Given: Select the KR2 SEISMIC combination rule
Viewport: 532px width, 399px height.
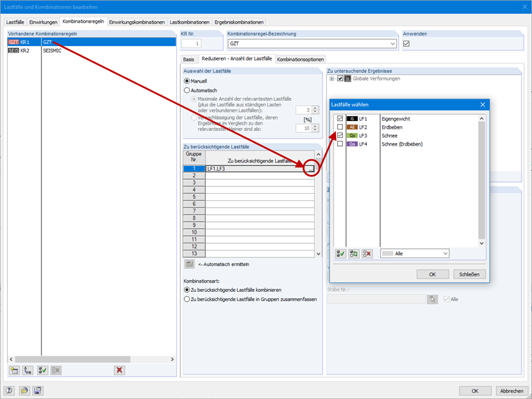Looking at the screenshot, I should click(92, 50).
